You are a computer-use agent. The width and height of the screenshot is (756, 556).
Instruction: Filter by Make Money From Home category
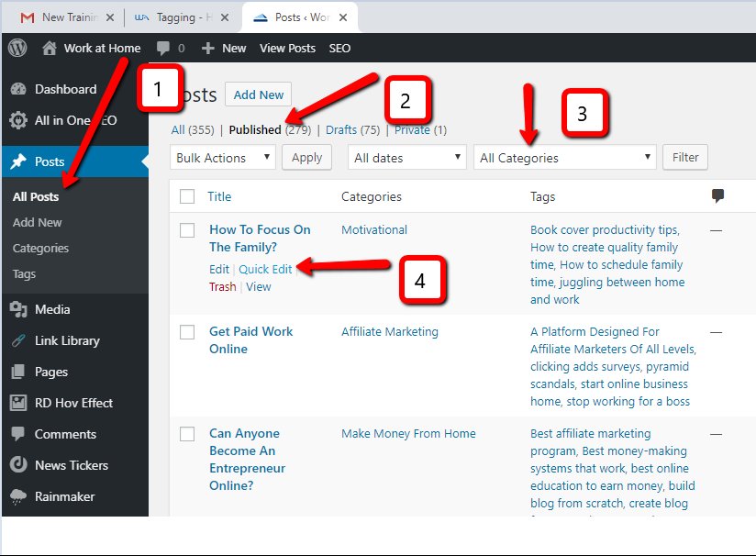pyautogui.click(x=408, y=433)
